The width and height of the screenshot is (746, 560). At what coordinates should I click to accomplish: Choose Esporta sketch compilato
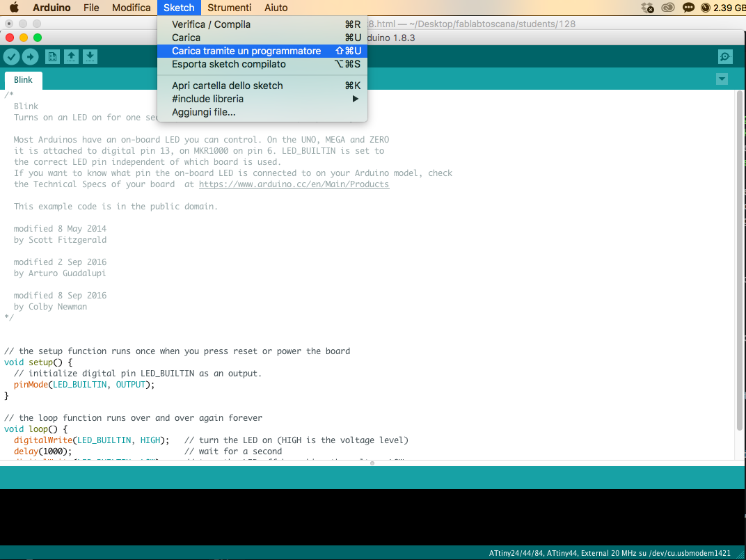[262, 64]
